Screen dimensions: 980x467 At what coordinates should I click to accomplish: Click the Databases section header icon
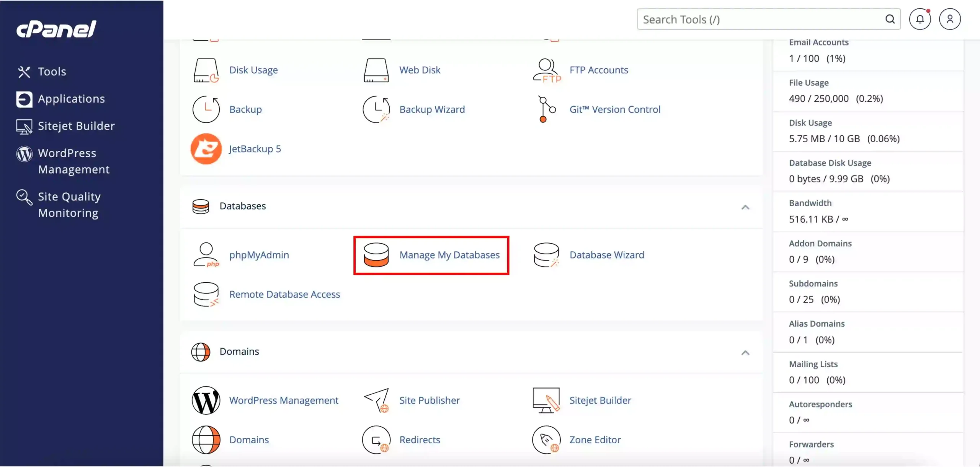pos(201,207)
